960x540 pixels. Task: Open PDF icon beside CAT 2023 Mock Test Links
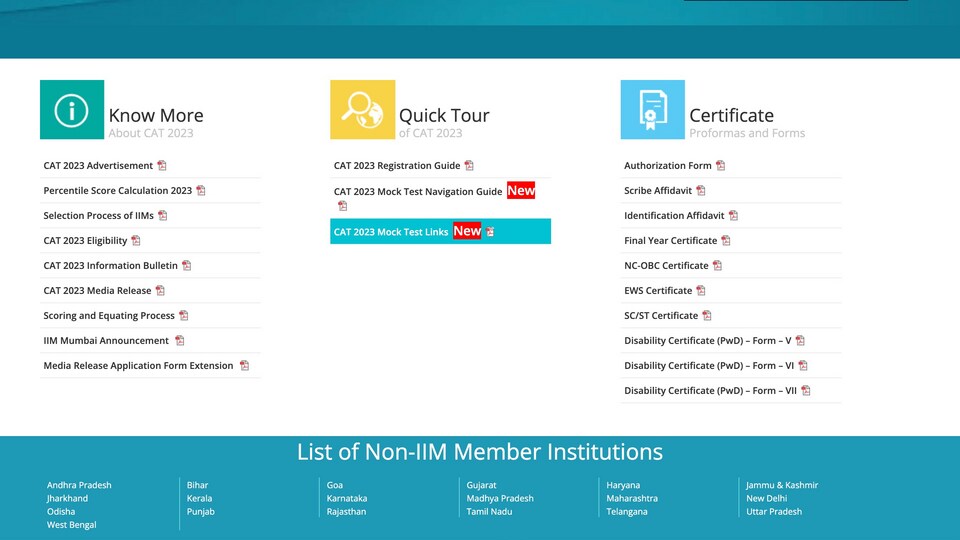point(490,231)
